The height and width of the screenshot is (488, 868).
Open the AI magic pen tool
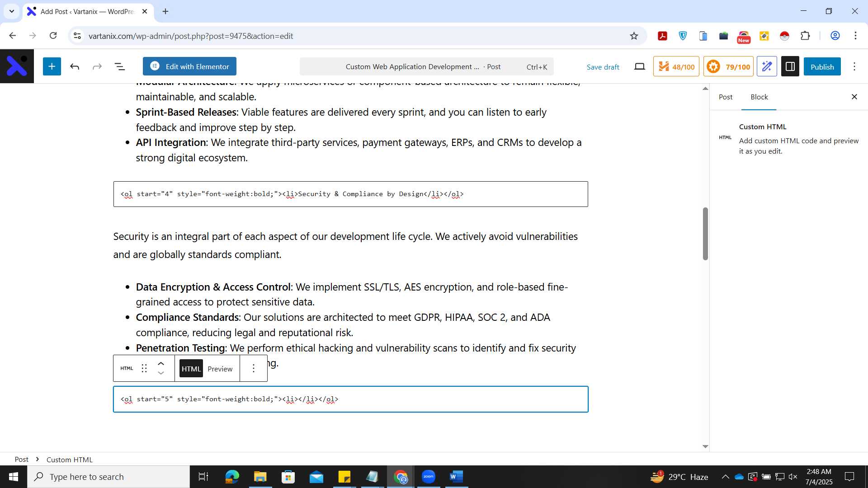(x=767, y=66)
